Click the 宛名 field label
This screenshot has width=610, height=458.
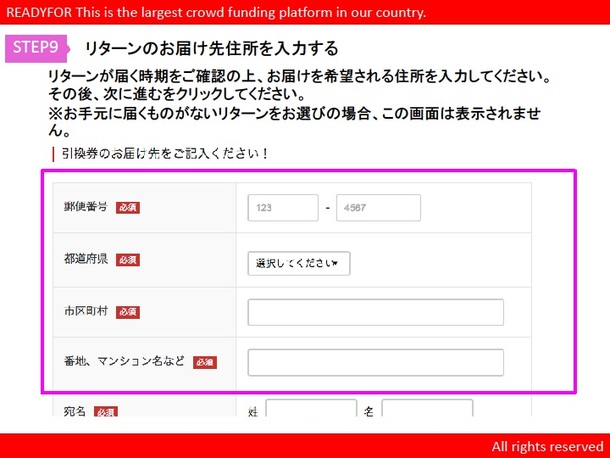(75, 411)
